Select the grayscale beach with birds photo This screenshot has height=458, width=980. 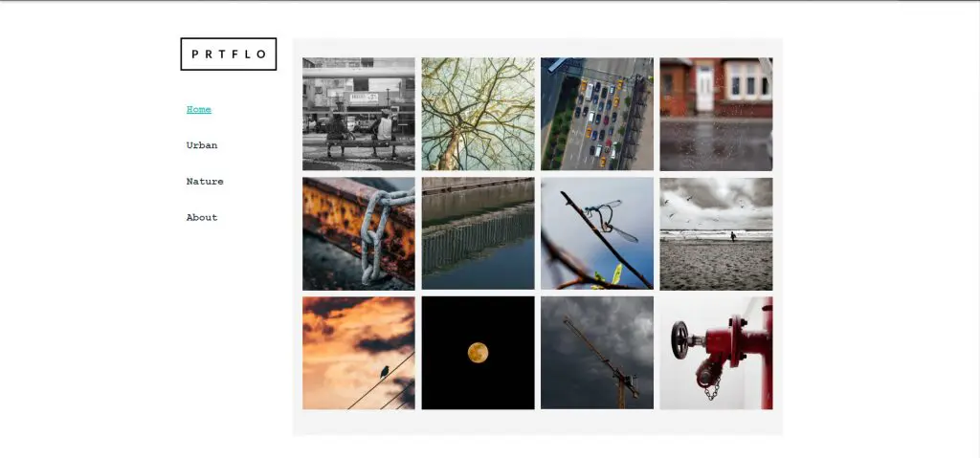coord(716,233)
